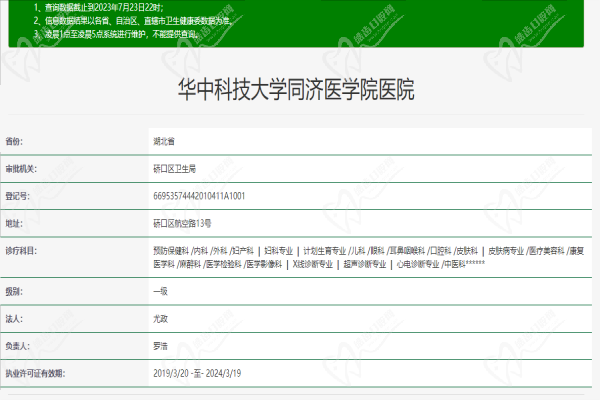
Task: Select the 地址 row label
Action: [14, 222]
